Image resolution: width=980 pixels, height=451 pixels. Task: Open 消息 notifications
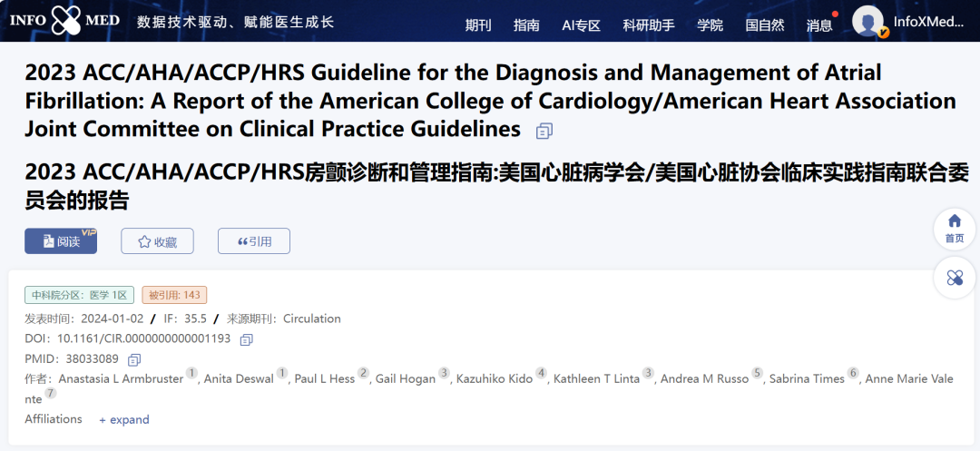[x=819, y=25]
